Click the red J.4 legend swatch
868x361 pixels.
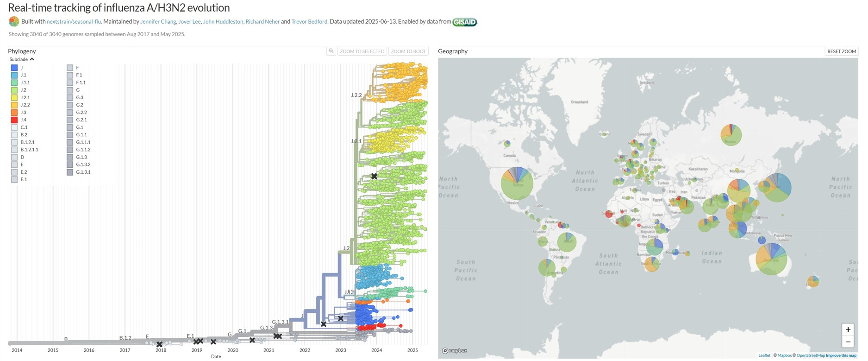coord(14,120)
